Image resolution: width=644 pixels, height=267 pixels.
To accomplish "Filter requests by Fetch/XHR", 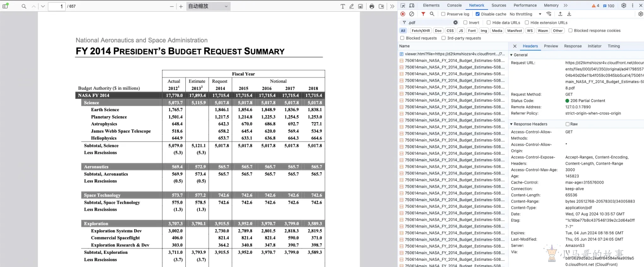I will click(x=421, y=31).
